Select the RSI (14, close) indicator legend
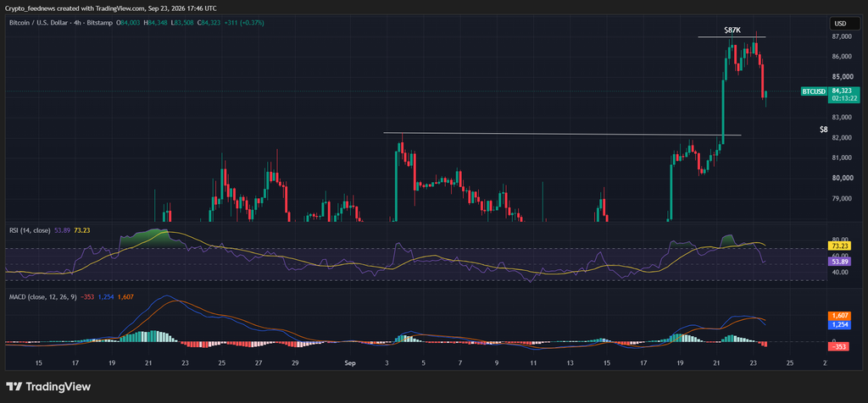 pyautogui.click(x=30, y=230)
